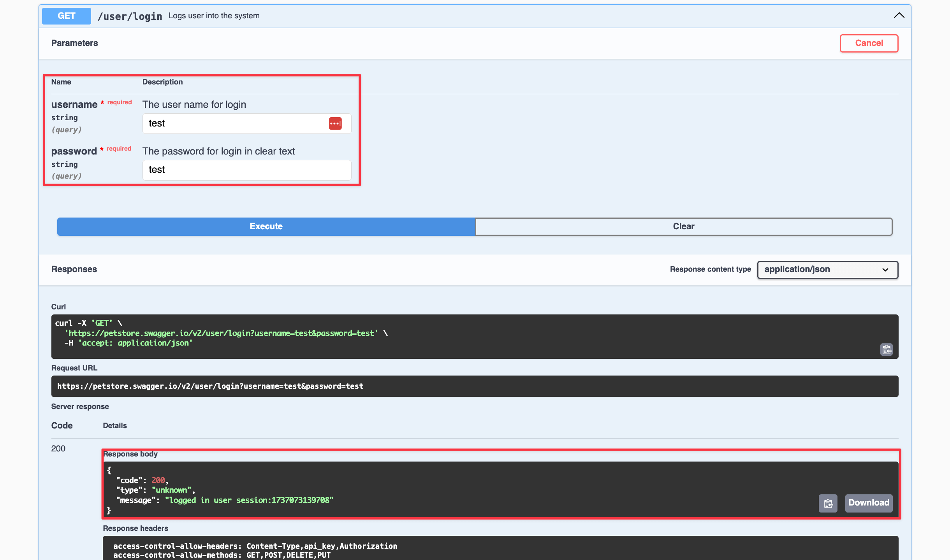The height and width of the screenshot is (560, 950).
Task: Open the /user/login endpoint link
Action: click(130, 16)
